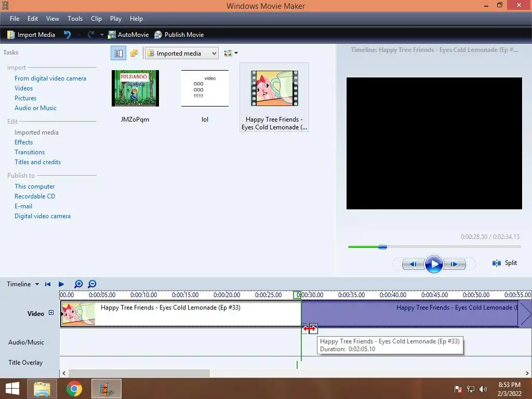
Task: Open the Clip menu
Action: point(96,19)
